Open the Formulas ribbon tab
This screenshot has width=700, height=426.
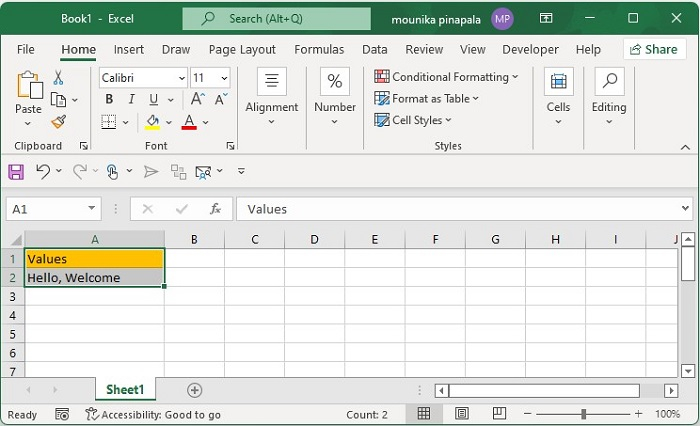[x=319, y=49]
